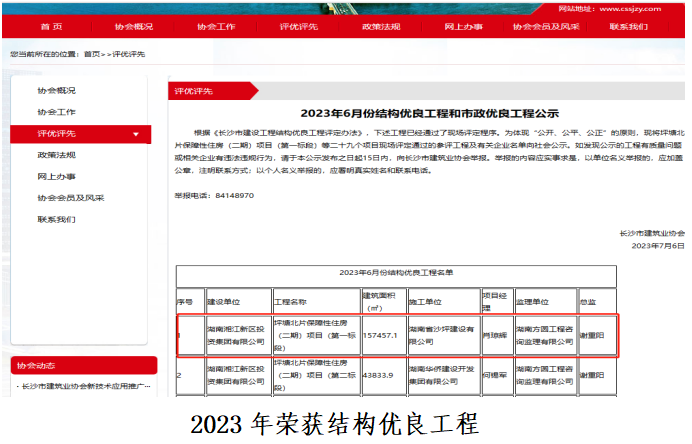Select 网上办事 in the left sidebar
The image size is (692, 444).
56,176
